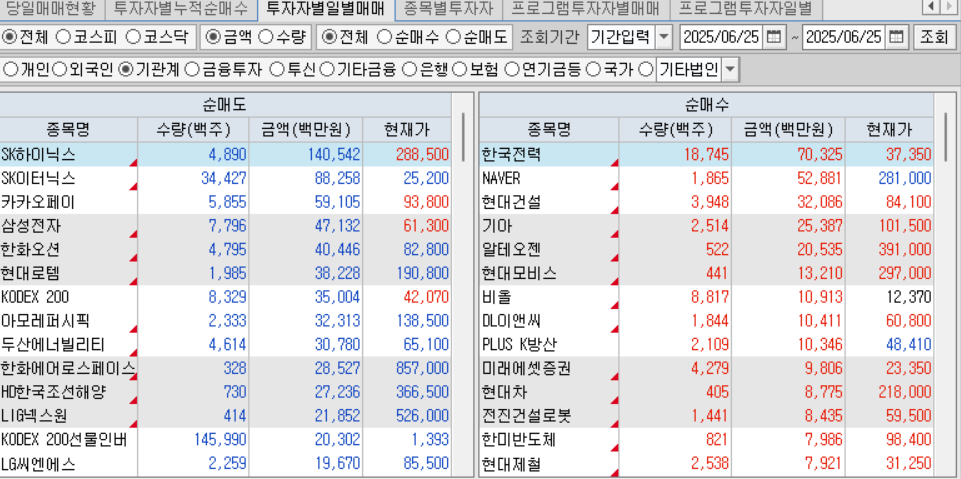The image size is (961, 479).
Task: Select the 한미반도체 row
Action: click(707, 440)
